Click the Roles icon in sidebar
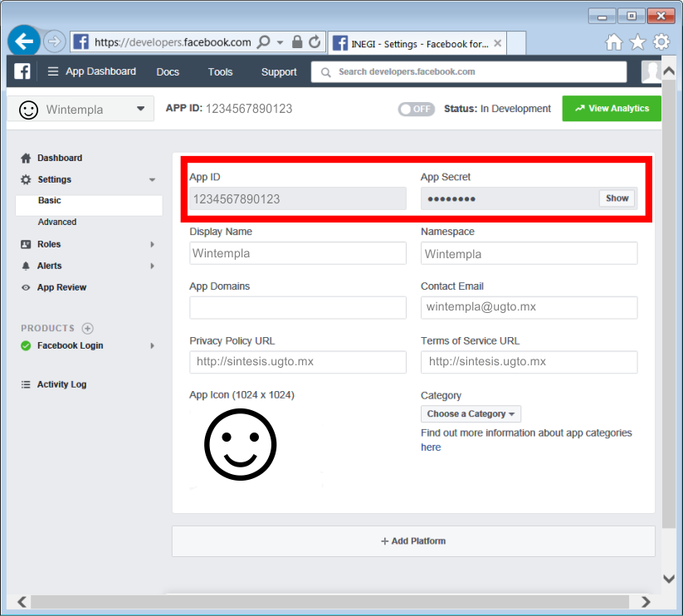The height and width of the screenshot is (616, 683). [26, 244]
